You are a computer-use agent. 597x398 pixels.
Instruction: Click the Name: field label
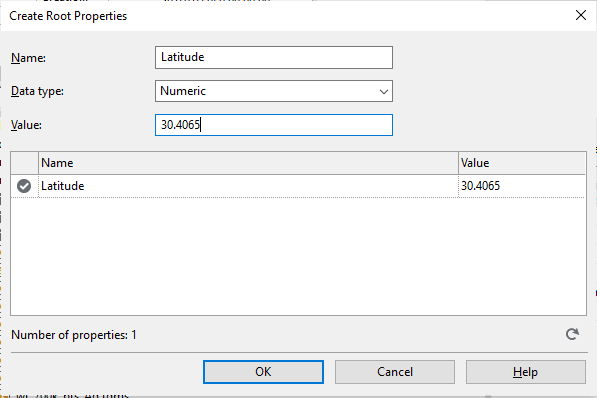(28, 58)
